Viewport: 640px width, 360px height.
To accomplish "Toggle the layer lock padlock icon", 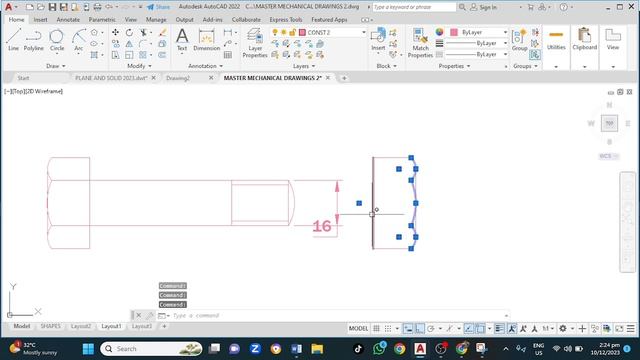I will coord(292,32).
